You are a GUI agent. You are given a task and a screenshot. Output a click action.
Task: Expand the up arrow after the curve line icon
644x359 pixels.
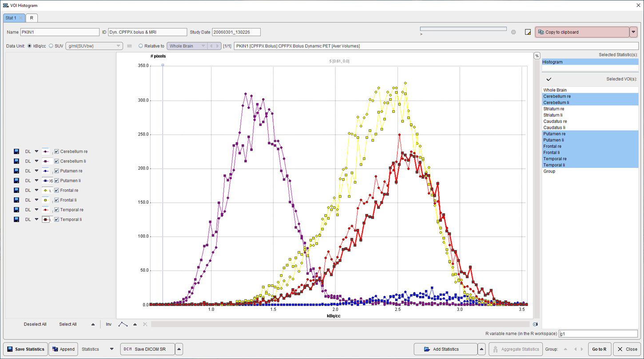pyautogui.click(x=135, y=324)
